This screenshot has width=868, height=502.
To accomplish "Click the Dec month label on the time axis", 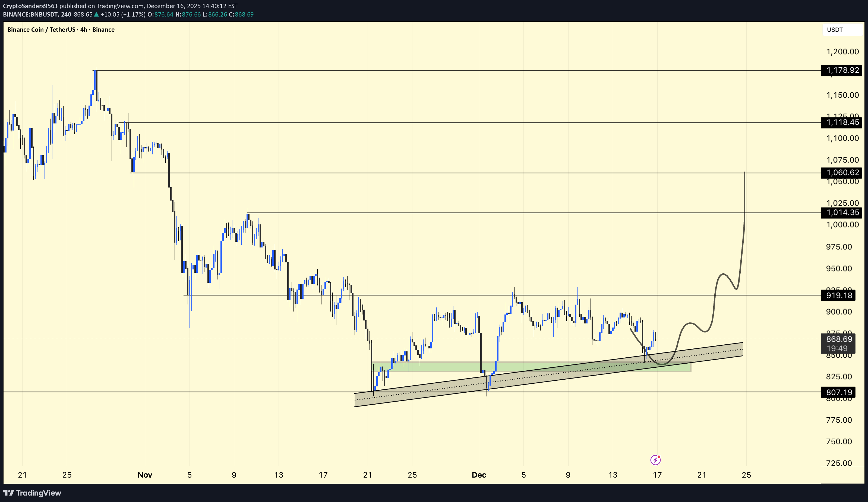I will (479, 475).
